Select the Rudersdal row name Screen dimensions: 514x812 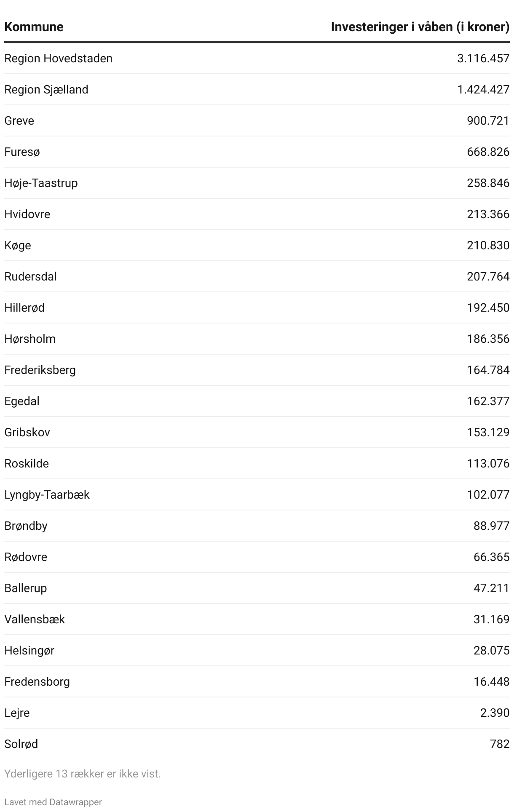[x=30, y=276]
